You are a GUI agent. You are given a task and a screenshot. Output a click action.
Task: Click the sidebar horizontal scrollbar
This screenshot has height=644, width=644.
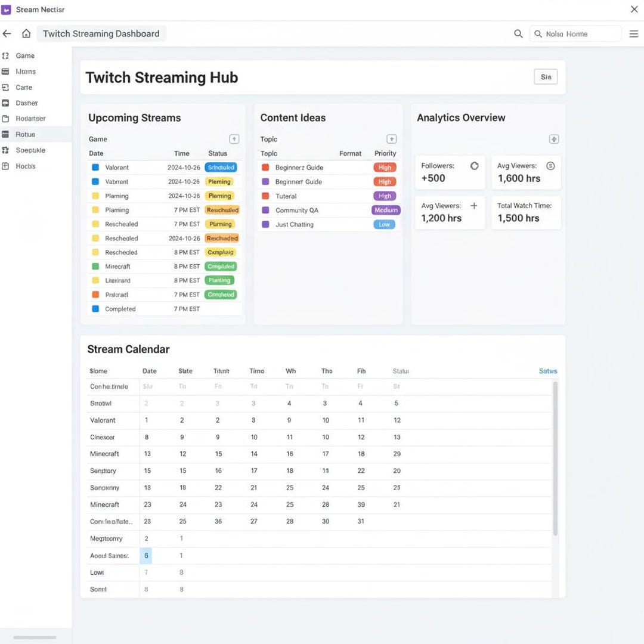coord(35,637)
